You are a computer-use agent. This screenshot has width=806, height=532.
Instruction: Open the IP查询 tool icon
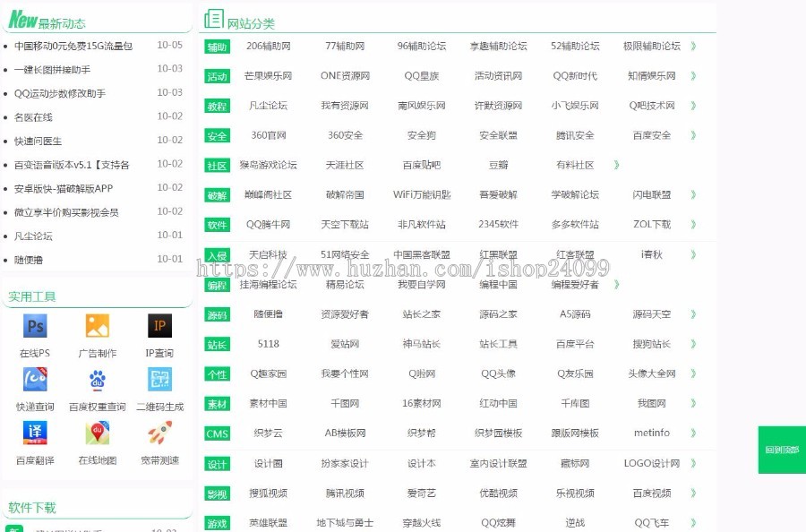pyautogui.click(x=159, y=326)
